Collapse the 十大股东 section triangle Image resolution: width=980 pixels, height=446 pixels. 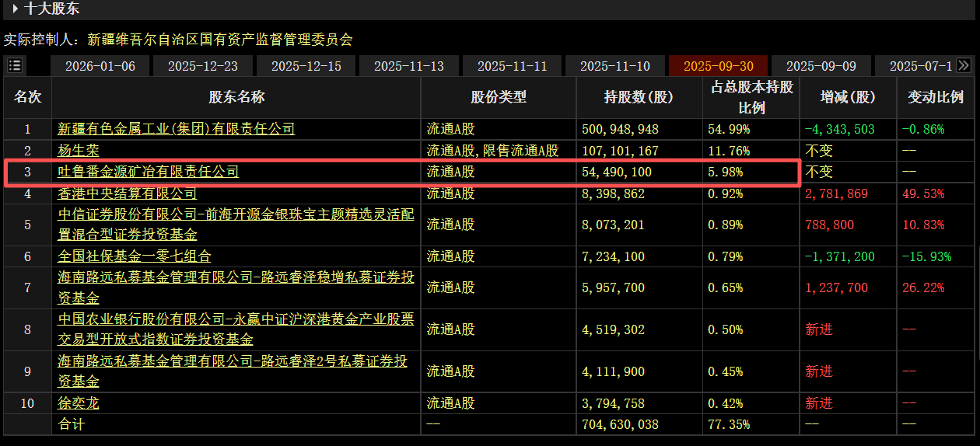16,9
